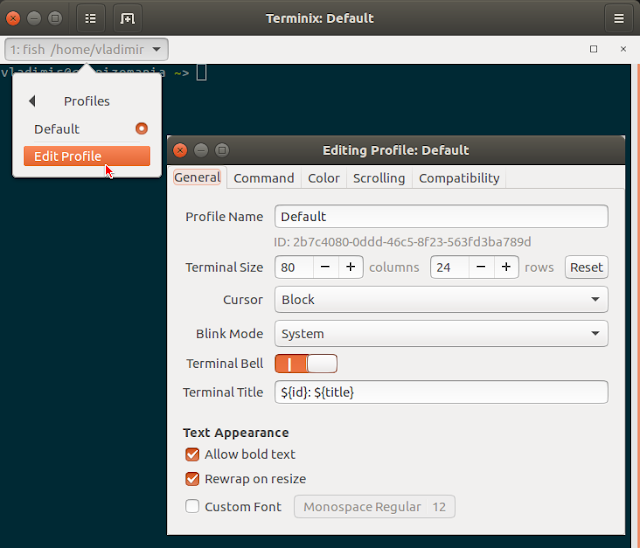Click the Profile Name input field
This screenshot has width=640, height=548.
441,216
